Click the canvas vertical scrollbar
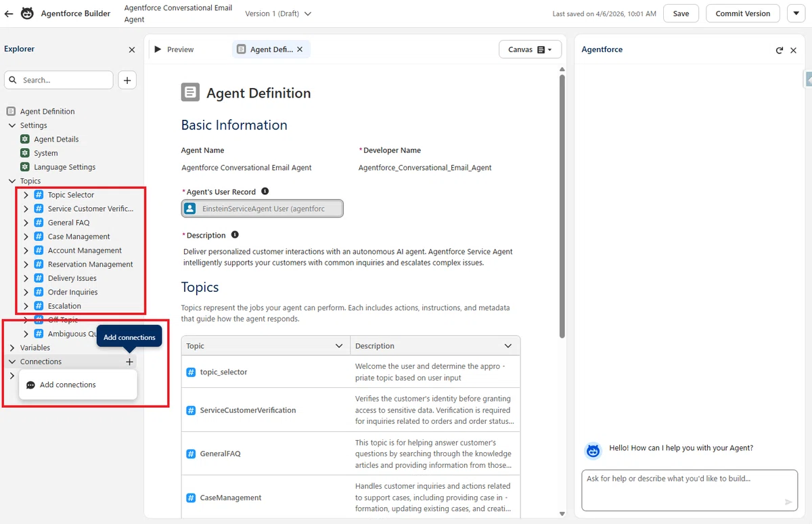812x524 pixels. (562, 206)
